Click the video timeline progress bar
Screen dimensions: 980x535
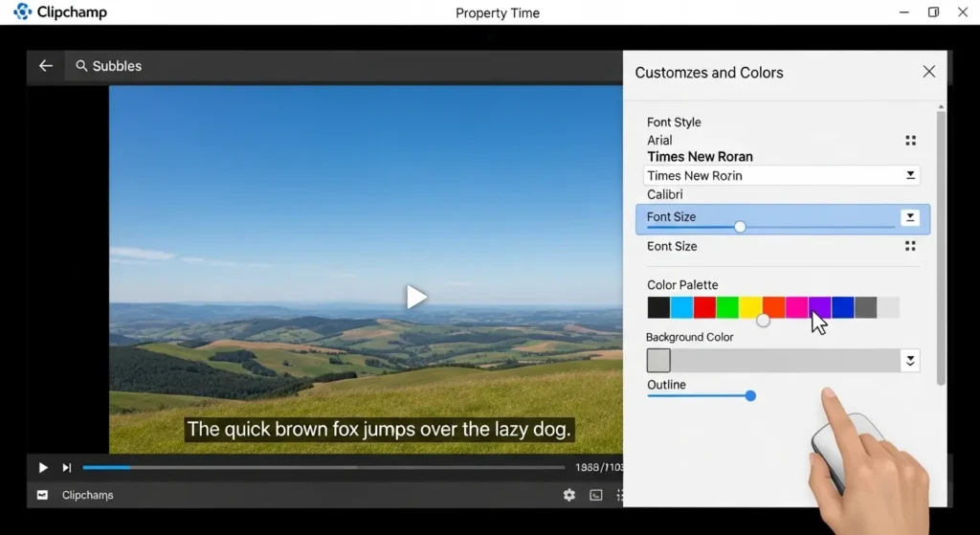click(x=323, y=467)
